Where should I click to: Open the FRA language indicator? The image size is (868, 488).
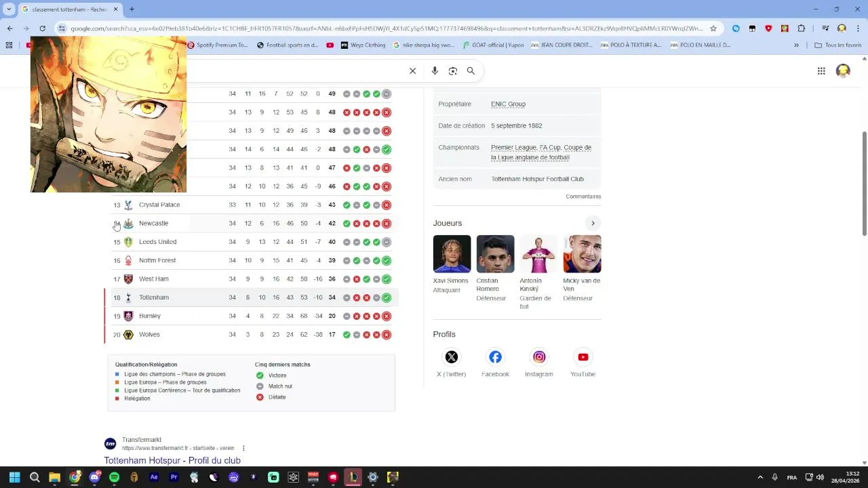pyautogui.click(x=791, y=477)
